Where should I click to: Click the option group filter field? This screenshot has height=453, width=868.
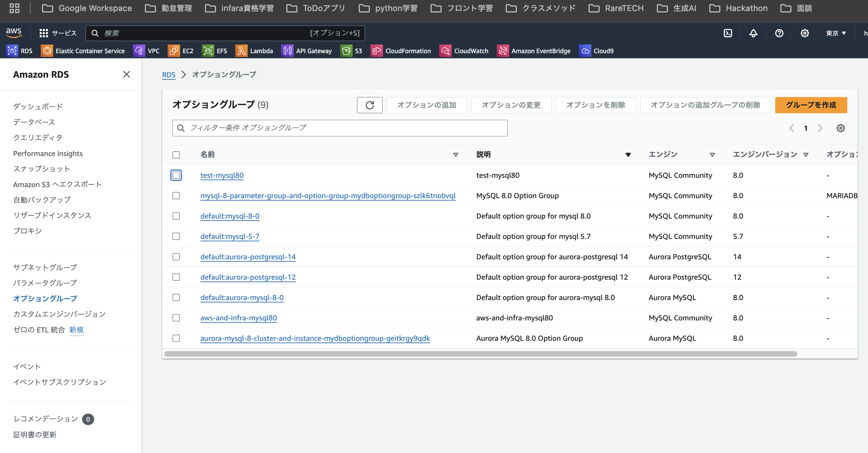point(340,128)
